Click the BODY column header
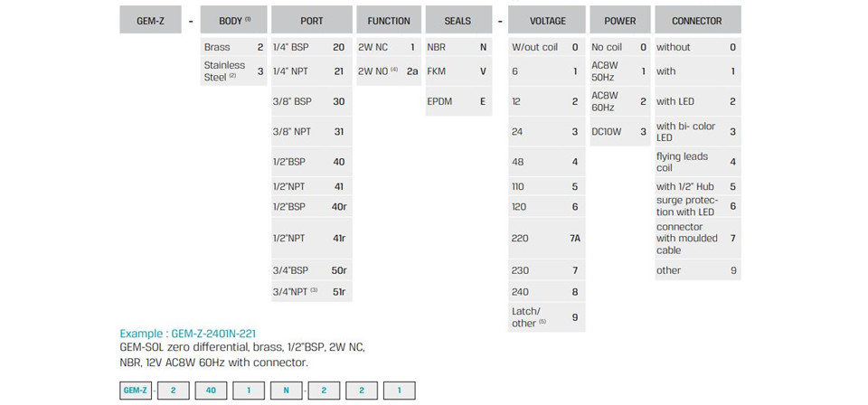This screenshot has height=405, width=868. [235, 21]
